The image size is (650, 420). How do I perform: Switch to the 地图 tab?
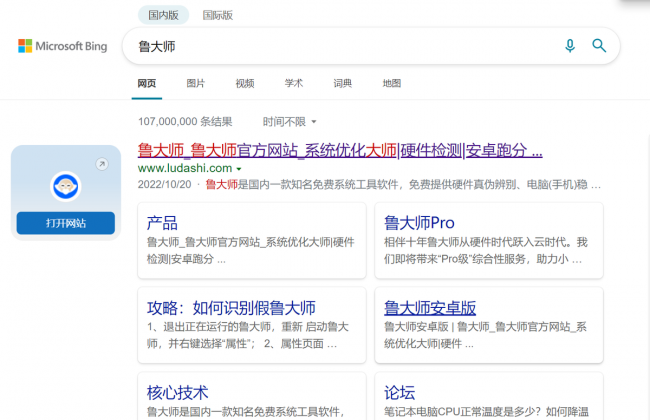[391, 83]
